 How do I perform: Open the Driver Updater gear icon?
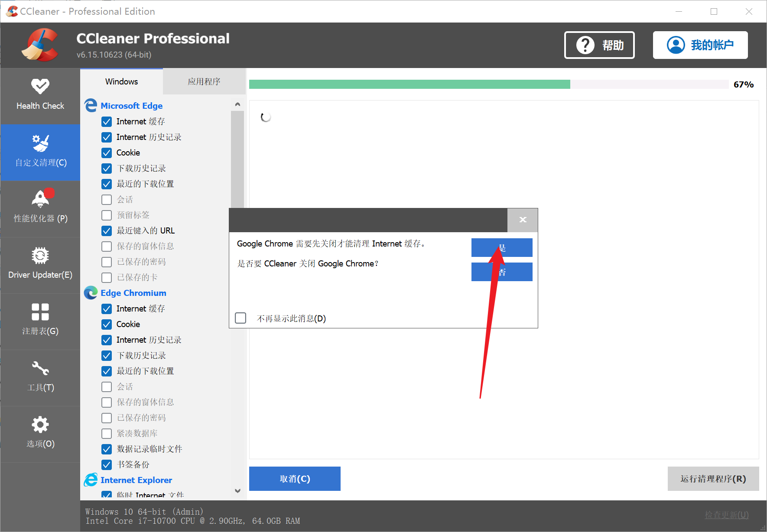click(x=40, y=256)
